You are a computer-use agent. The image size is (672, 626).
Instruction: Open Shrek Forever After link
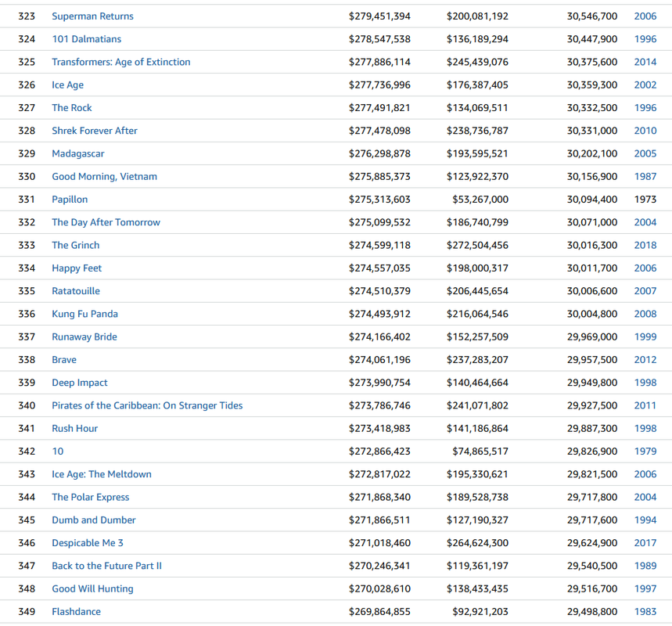(95, 131)
